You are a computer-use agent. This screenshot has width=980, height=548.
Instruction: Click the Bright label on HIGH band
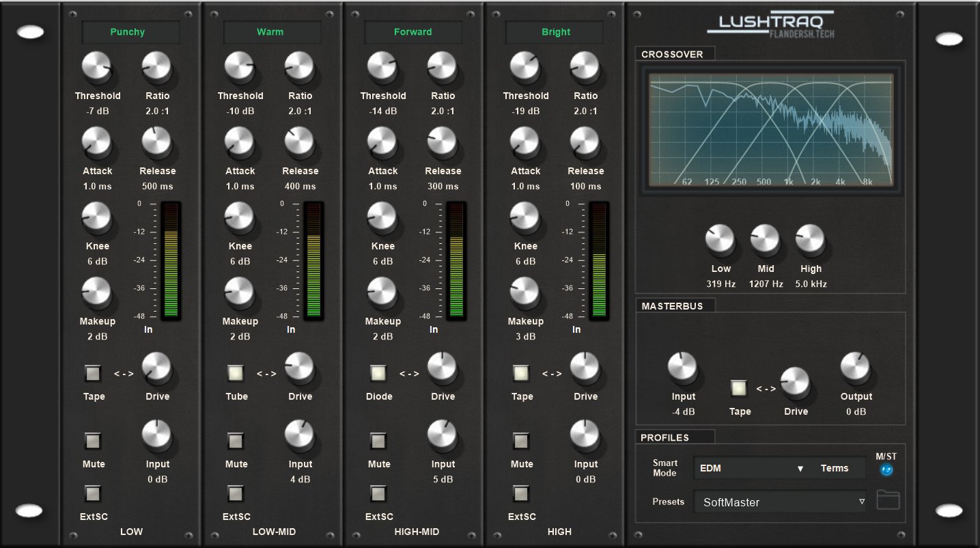coord(556,32)
